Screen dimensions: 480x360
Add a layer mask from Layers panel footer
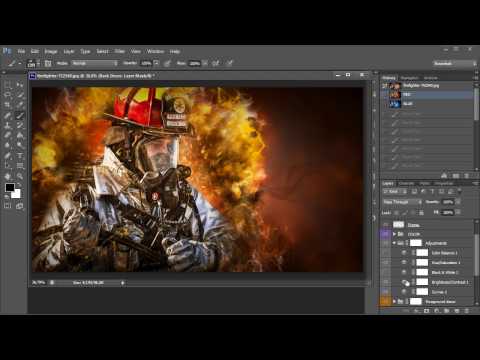pos(426,311)
